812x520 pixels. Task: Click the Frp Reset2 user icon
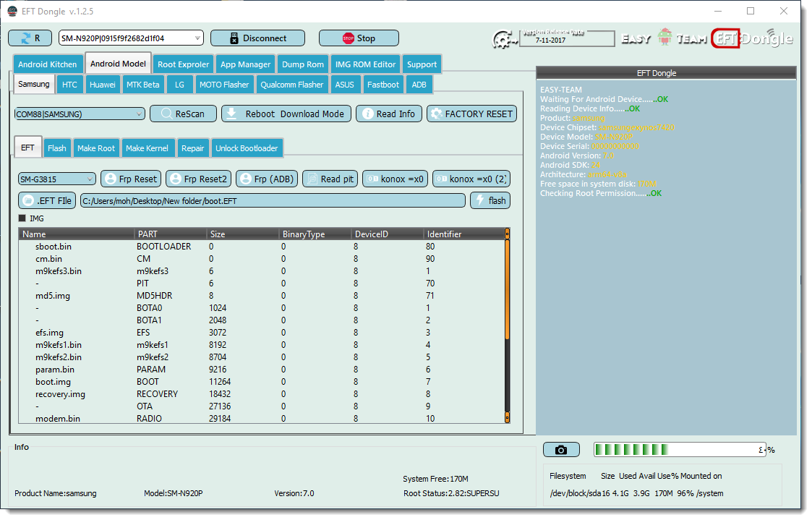176,179
